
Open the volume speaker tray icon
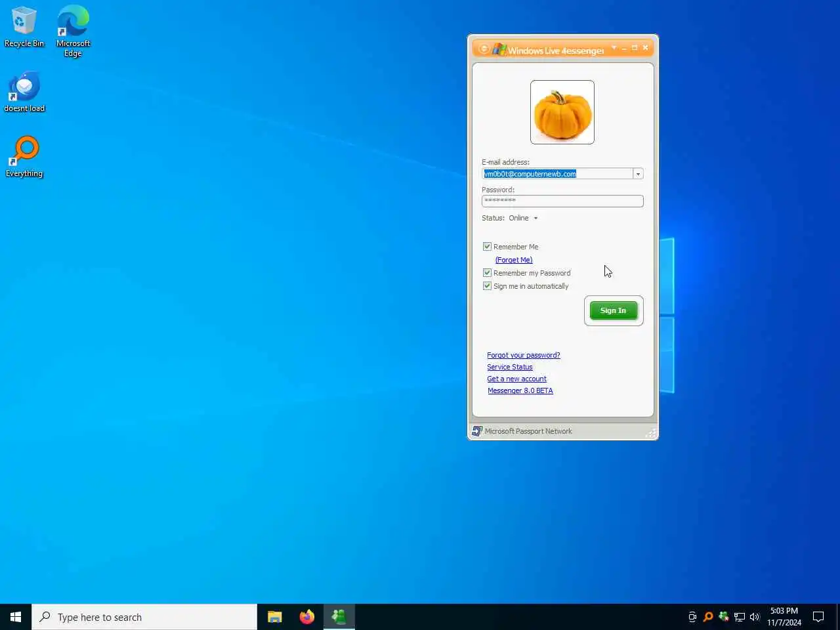click(755, 617)
